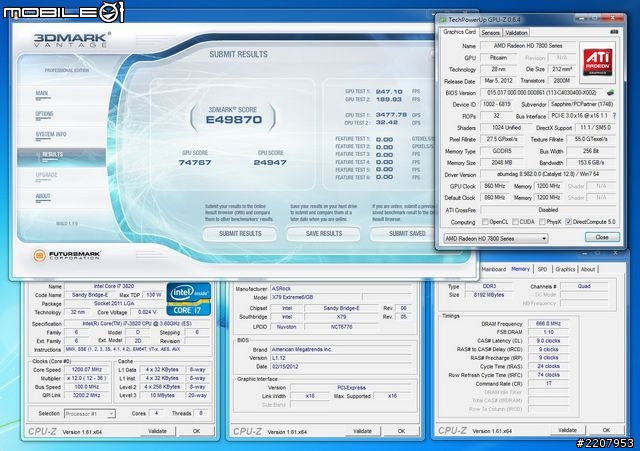Image resolution: width=640 pixels, height=451 pixels.
Task: Click OK in the CPU-Z memory window
Action: tap(606, 430)
